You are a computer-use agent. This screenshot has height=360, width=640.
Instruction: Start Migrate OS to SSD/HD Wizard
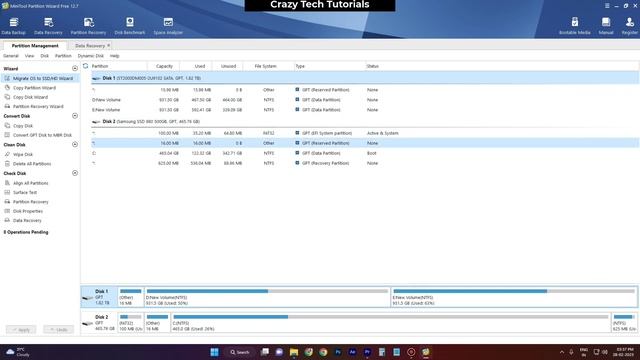tap(40, 78)
